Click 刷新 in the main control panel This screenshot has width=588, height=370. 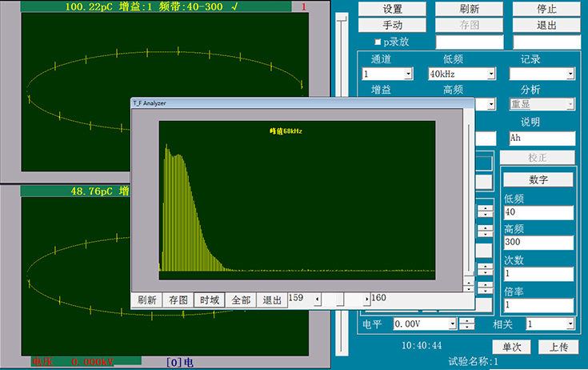click(469, 9)
